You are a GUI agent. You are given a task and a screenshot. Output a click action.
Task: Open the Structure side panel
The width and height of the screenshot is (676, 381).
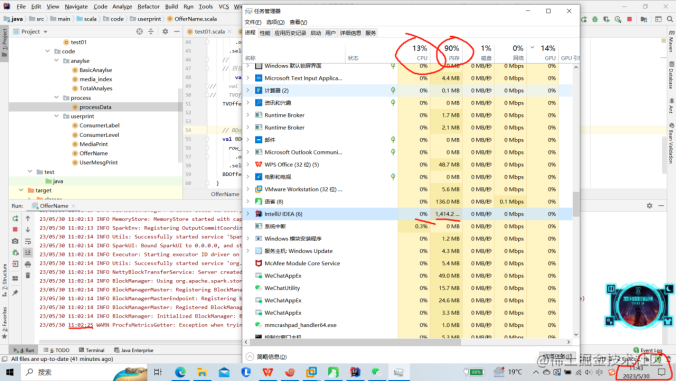(x=4, y=281)
